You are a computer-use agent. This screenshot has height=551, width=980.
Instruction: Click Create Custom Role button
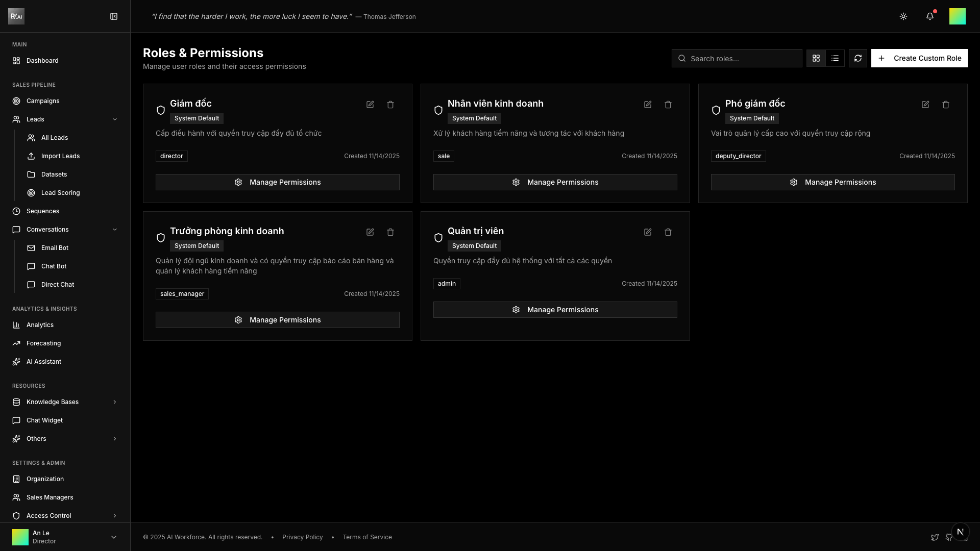[919, 58]
